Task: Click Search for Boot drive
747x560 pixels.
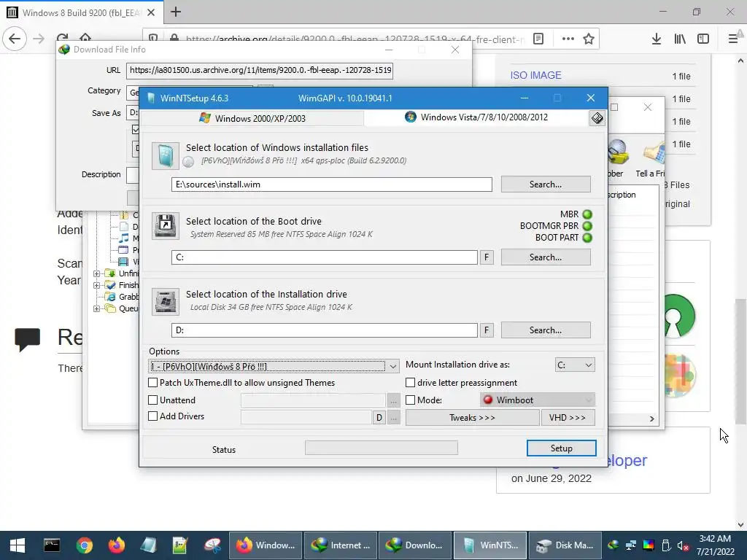Action: click(x=546, y=257)
